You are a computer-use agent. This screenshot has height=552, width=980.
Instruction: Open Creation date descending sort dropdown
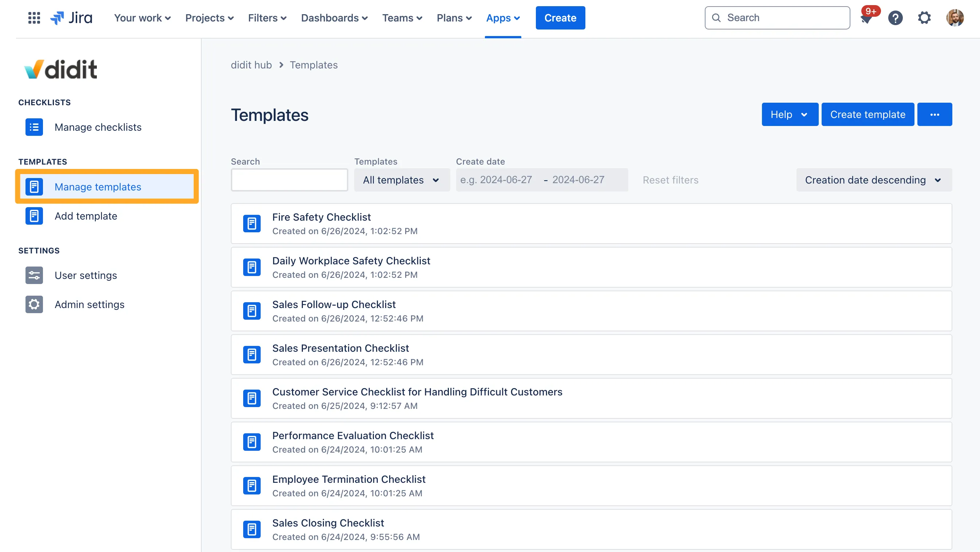[x=874, y=180]
